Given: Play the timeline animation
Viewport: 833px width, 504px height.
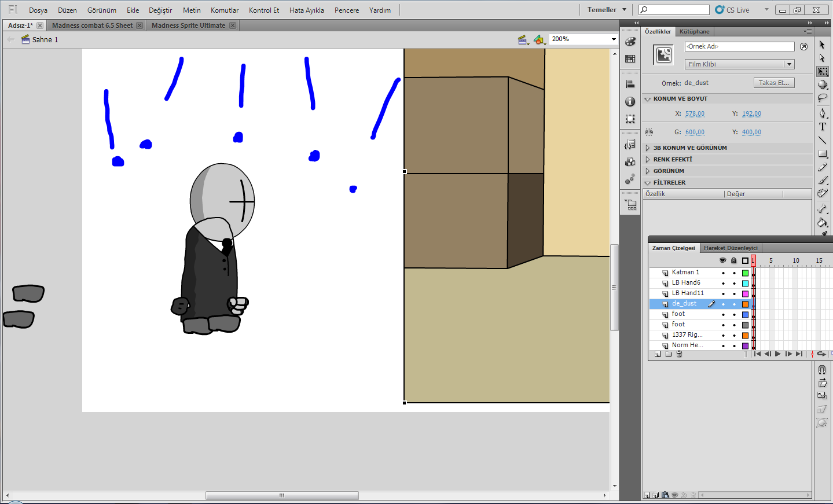Looking at the screenshot, I should pyautogui.click(x=778, y=354).
